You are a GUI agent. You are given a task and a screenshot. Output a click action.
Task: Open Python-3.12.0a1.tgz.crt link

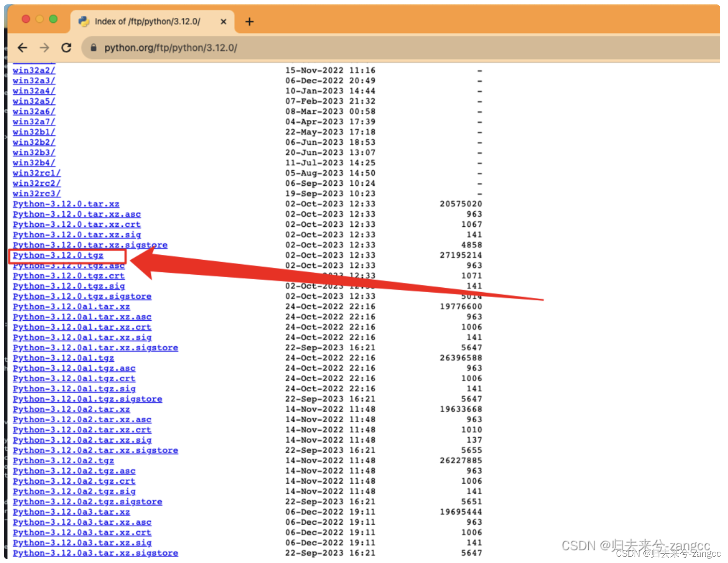click(74, 379)
